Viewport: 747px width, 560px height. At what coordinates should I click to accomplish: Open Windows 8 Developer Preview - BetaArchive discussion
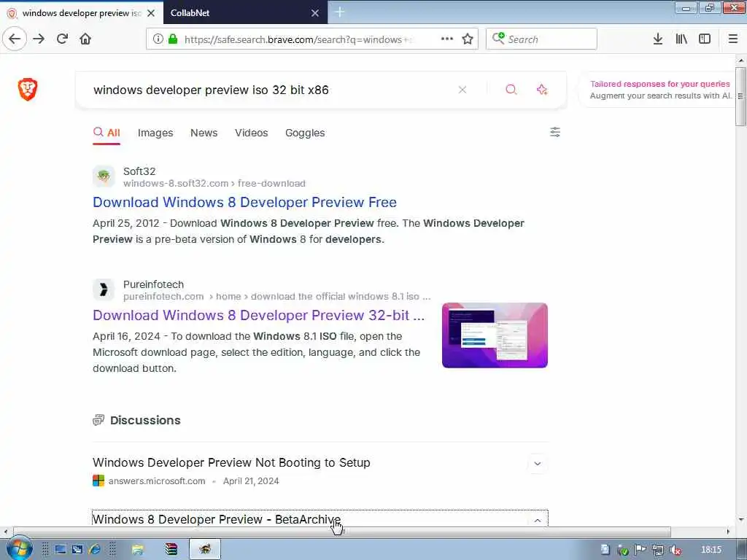[216, 519]
